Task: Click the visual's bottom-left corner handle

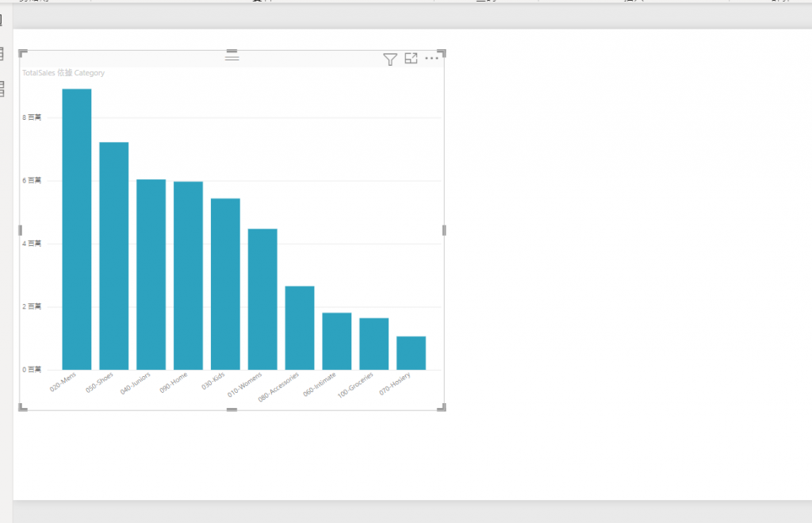Action: 22,408
